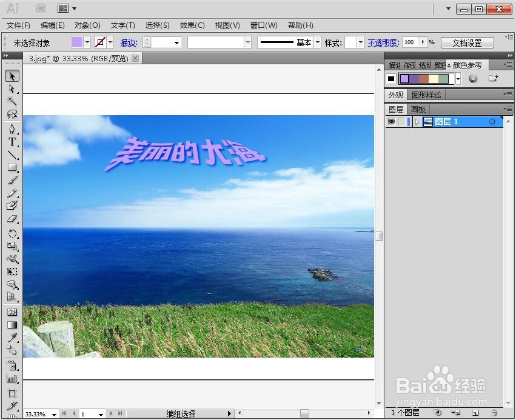Select the Scale tool

point(12,246)
